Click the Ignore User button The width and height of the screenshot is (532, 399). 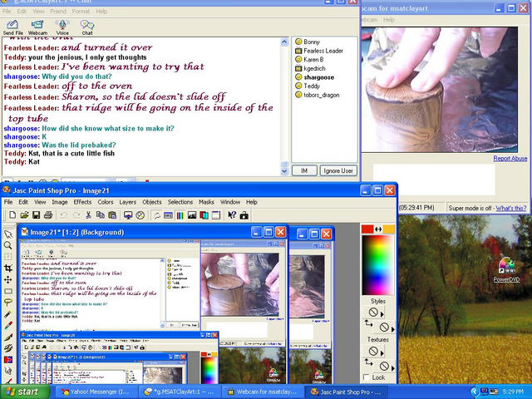338,170
